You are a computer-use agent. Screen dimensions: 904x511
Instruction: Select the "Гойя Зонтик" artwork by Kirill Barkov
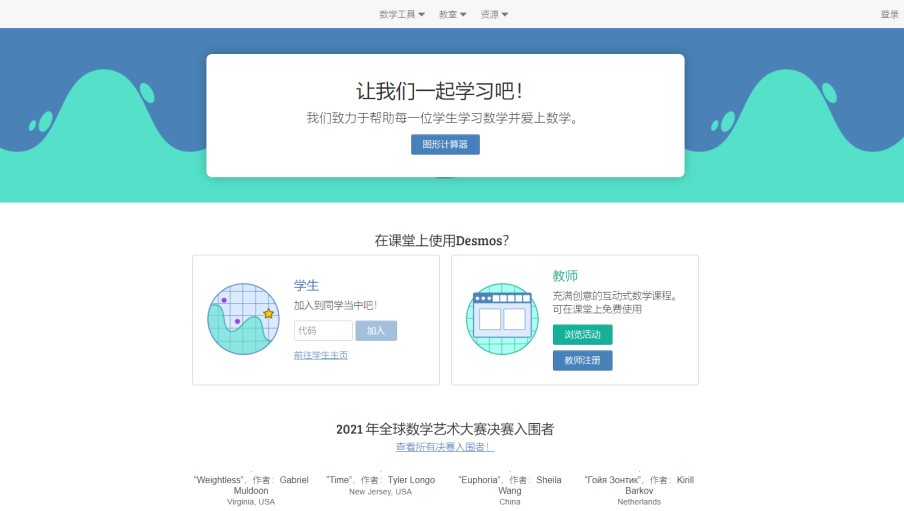pyautogui.click(x=639, y=485)
